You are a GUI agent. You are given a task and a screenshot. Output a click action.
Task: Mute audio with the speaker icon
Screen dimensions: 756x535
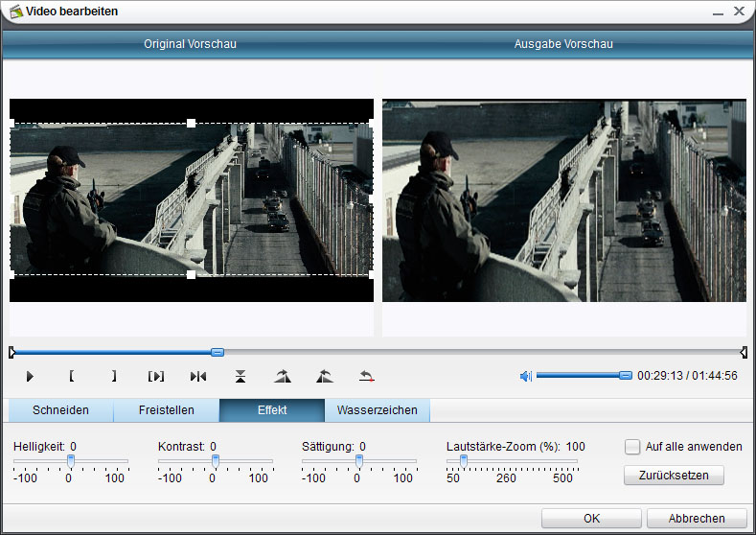[x=525, y=376]
